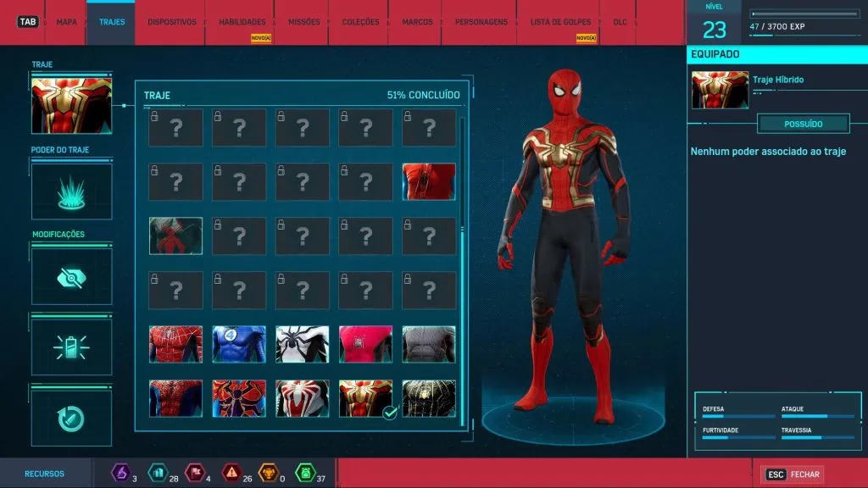The image size is (868, 488).
Task: Select the crossed-out eye modification slot
Action: click(x=71, y=277)
